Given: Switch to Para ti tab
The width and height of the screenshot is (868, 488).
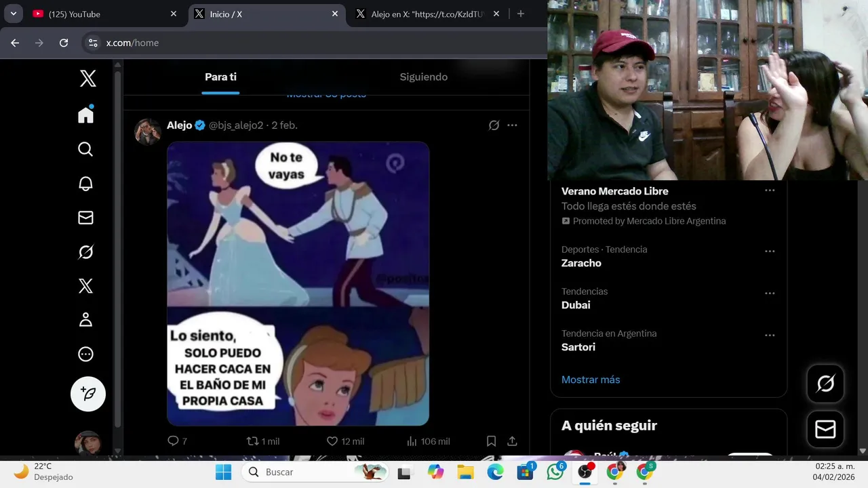Looking at the screenshot, I should coord(220,77).
